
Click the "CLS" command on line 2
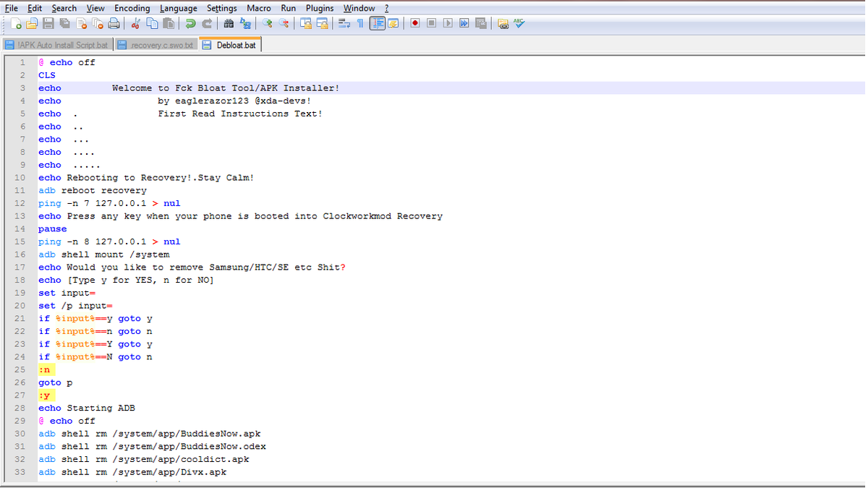[x=47, y=75]
